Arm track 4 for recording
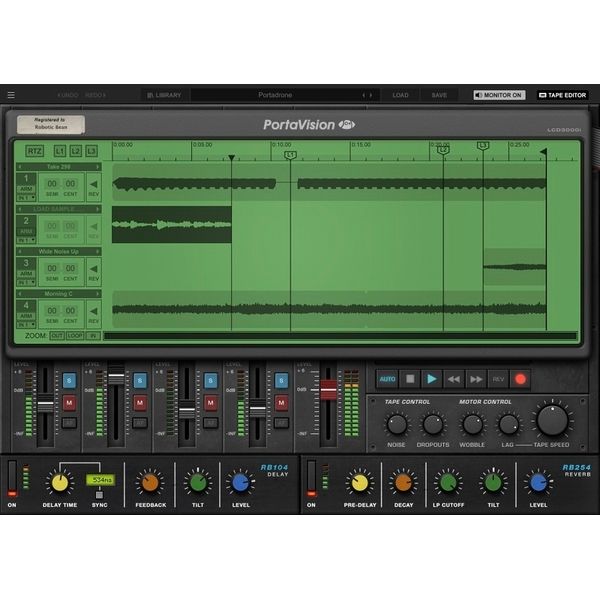 tap(26, 316)
